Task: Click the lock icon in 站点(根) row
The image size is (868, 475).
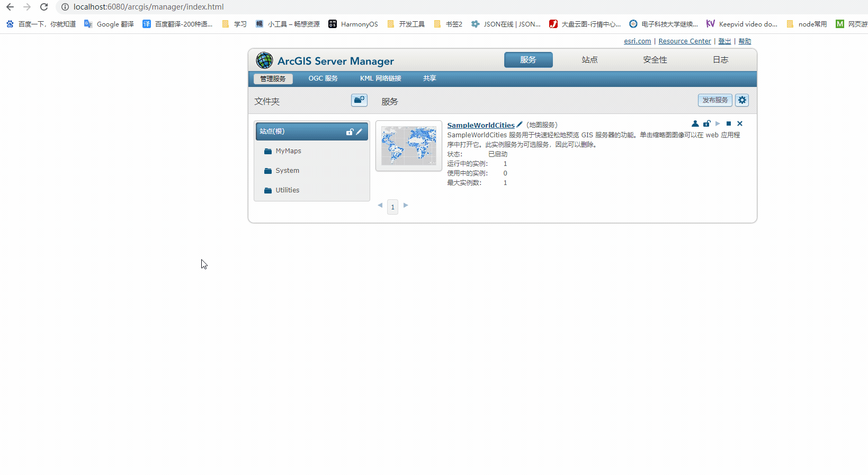Action: tap(350, 132)
